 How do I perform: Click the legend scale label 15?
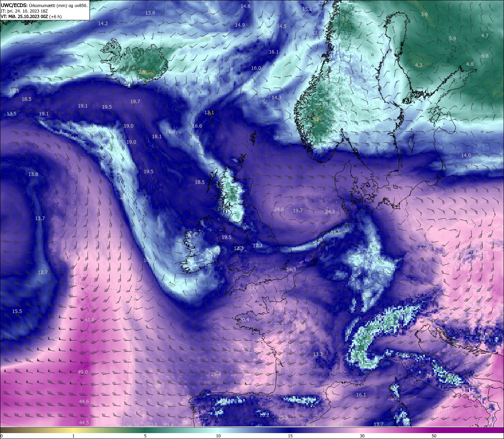tap(290, 436)
